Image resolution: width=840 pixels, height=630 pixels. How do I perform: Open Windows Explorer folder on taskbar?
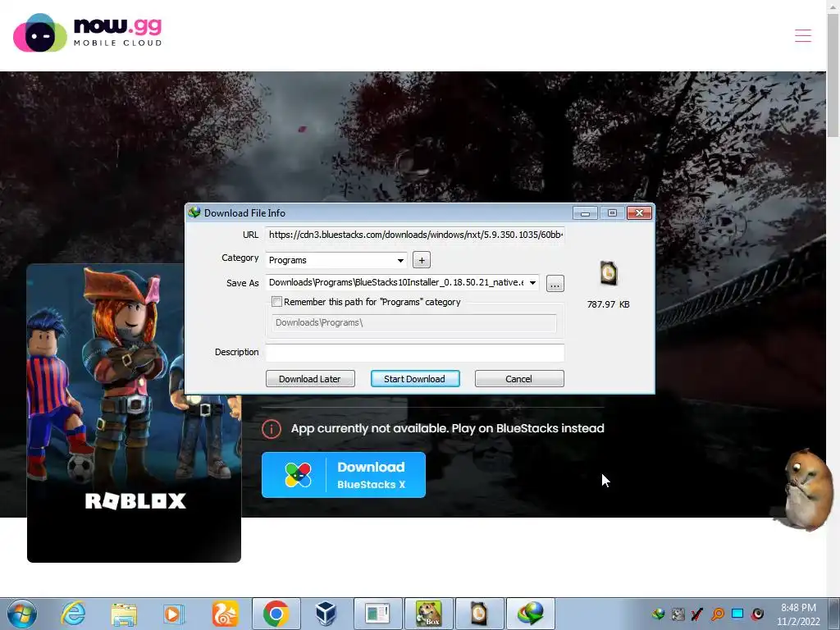pyautogui.click(x=124, y=614)
